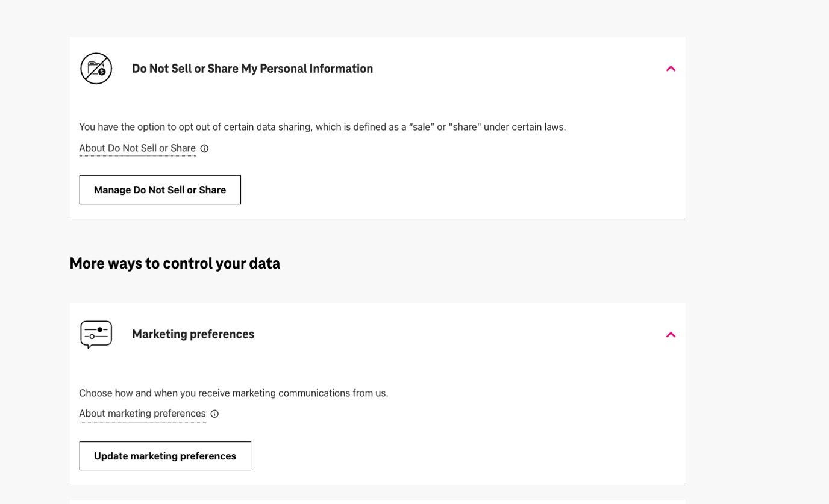829x504 pixels.
Task: Click the divider line under the Do Not Sell card
Action: [x=377, y=219]
